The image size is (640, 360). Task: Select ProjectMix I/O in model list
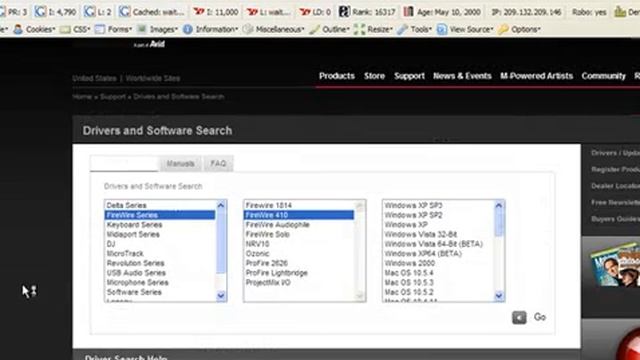click(299, 282)
